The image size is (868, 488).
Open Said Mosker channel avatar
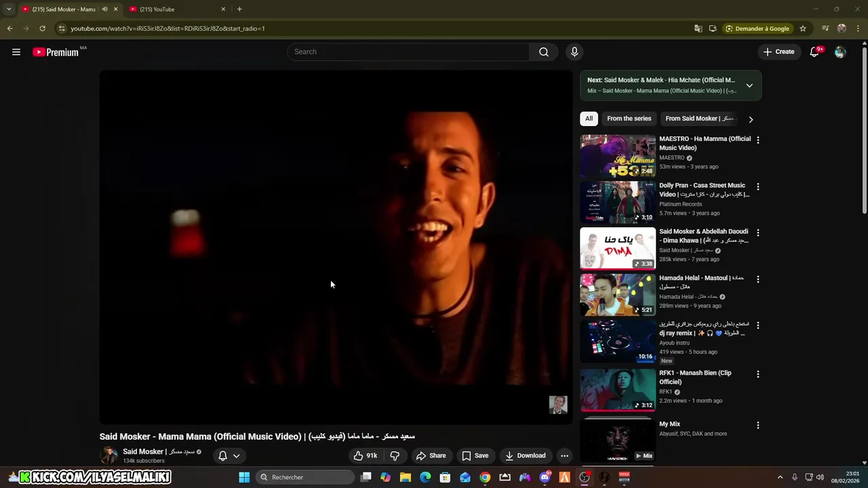click(108, 455)
